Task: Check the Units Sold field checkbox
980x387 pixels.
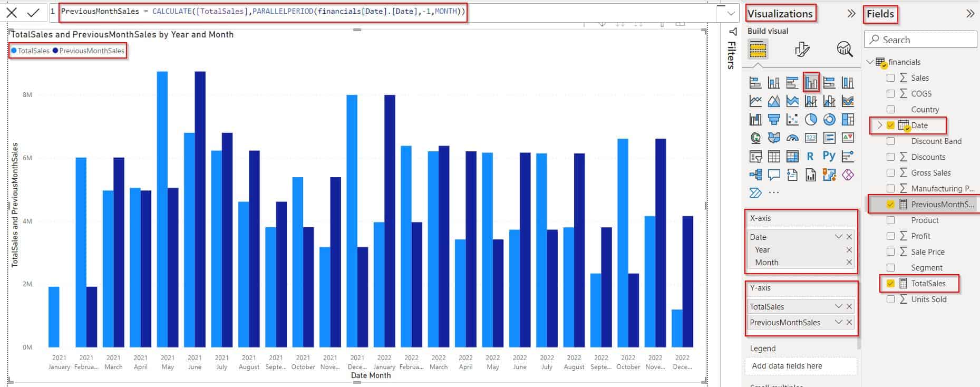Action: point(891,299)
